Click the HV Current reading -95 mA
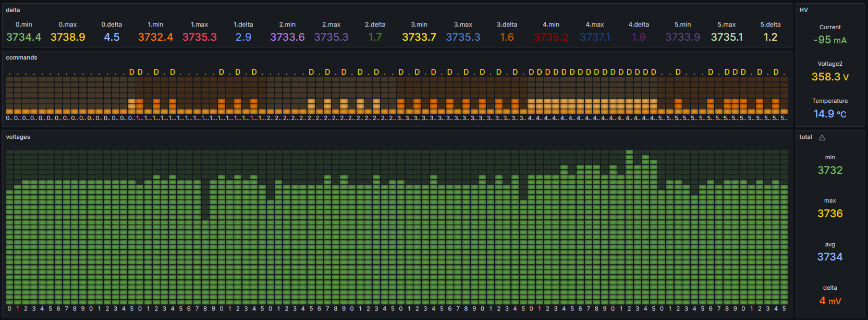This screenshot has height=320, width=868. (x=830, y=40)
